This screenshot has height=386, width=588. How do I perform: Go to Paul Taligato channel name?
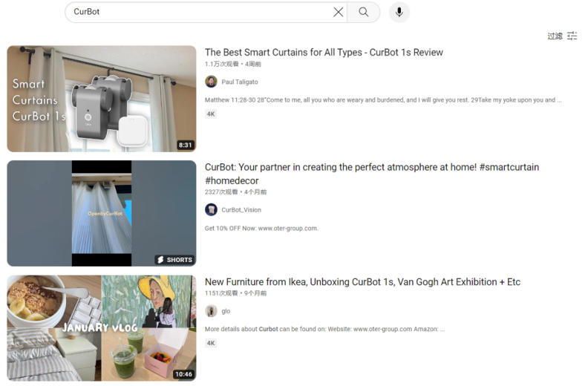pyautogui.click(x=240, y=82)
